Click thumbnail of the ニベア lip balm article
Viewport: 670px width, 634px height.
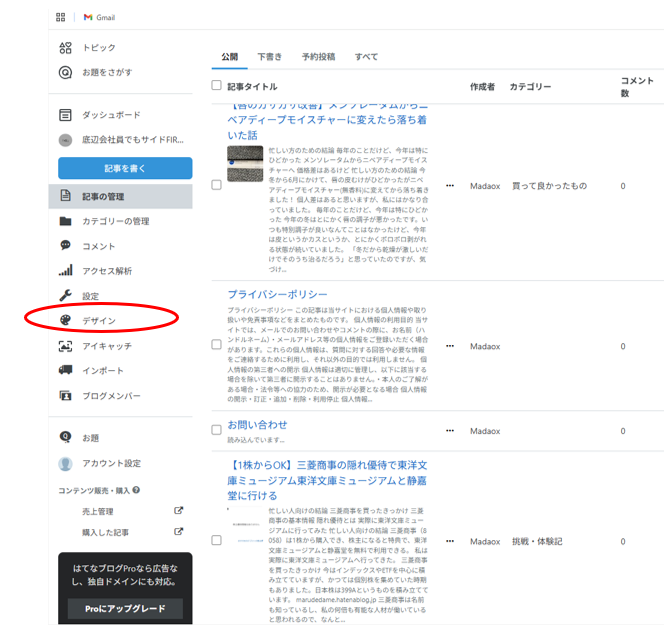(x=245, y=164)
